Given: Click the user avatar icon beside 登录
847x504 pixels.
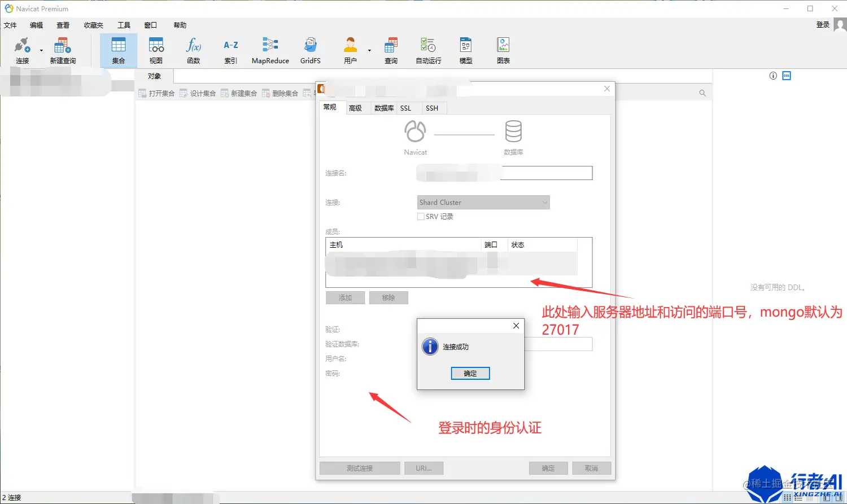Looking at the screenshot, I should point(840,25).
